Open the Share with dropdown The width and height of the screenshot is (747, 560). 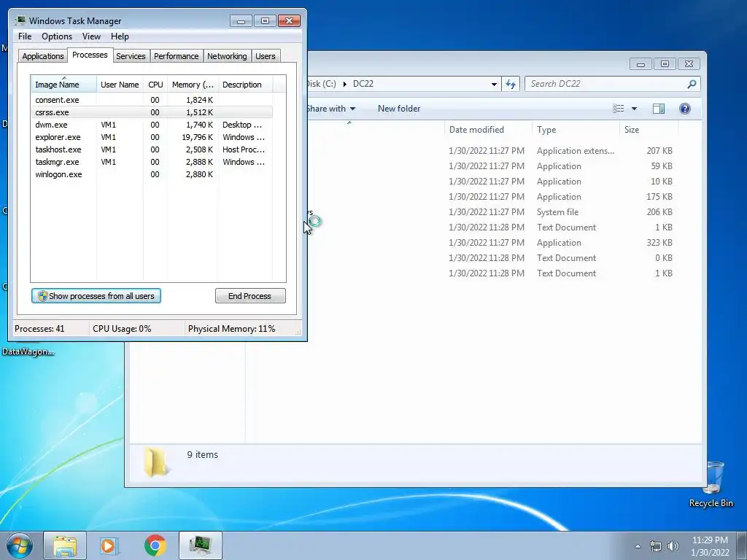click(x=331, y=109)
